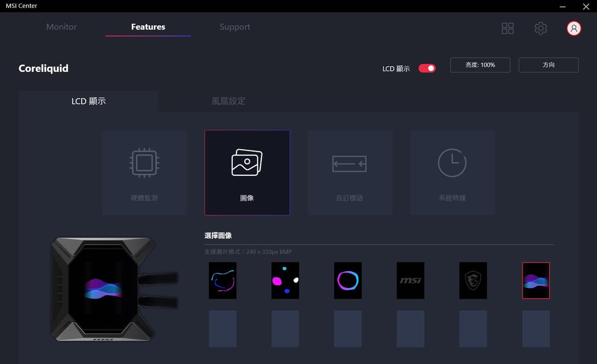Image resolution: width=597 pixels, height=364 pixels.
Task: Close the MSI Center window
Action: pos(586,7)
